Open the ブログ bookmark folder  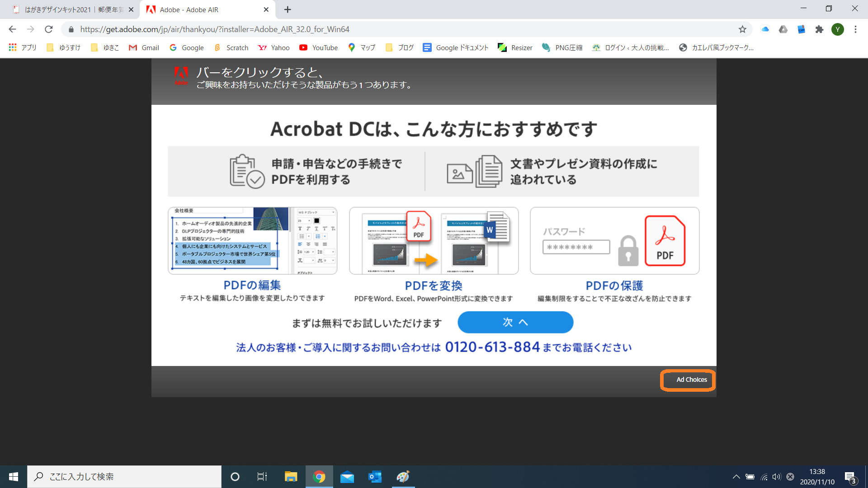click(x=400, y=47)
